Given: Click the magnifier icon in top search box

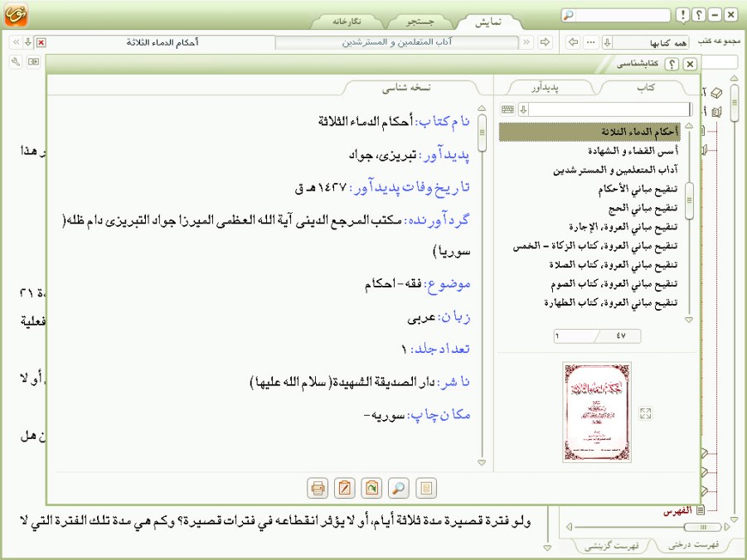Looking at the screenshot, I should (569, 15).
